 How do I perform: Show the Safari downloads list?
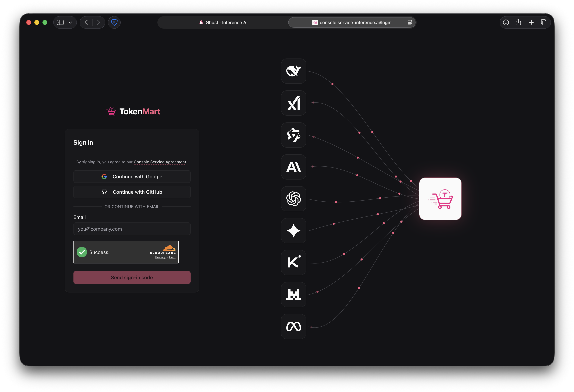point(506,22)
